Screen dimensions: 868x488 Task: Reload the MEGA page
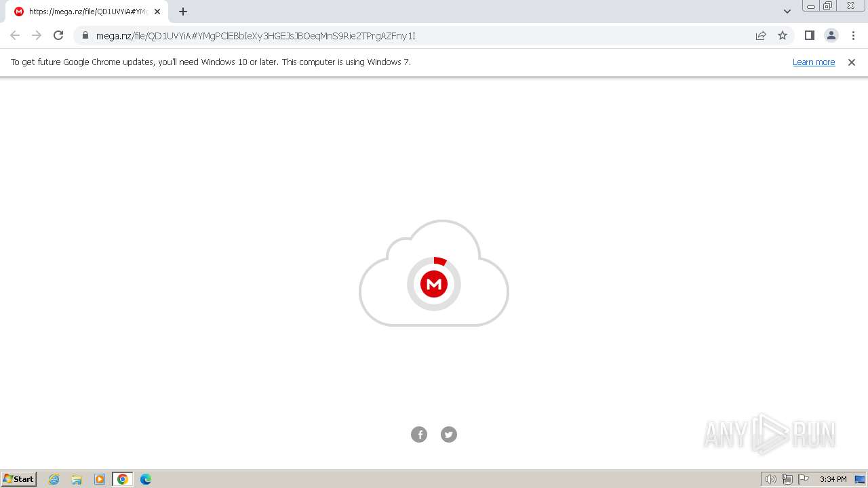point(58,35)
